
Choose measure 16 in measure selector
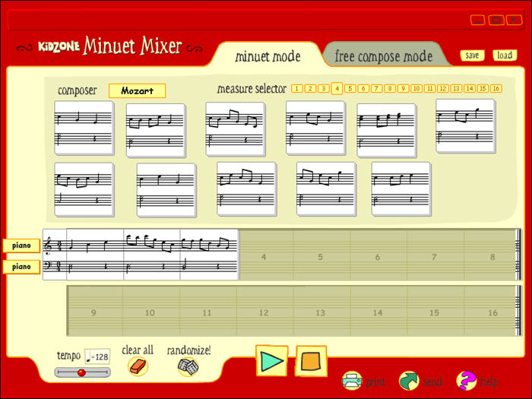pyautogui.click(x=496, y=89)
